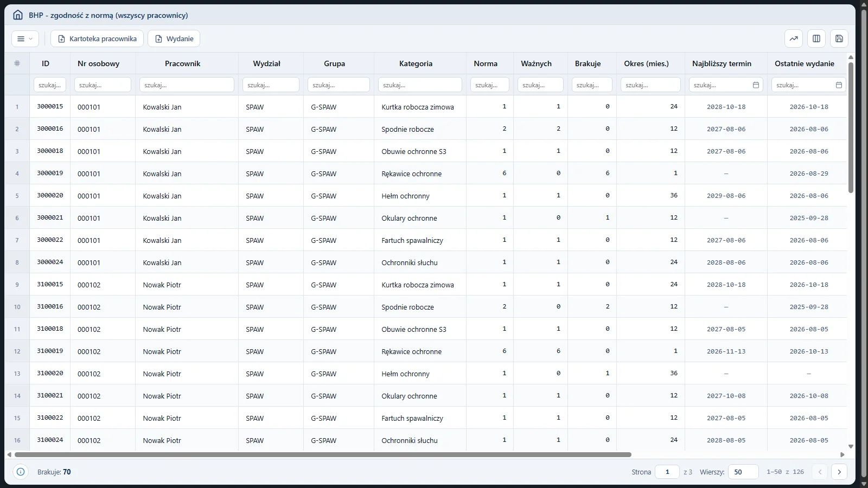868x488 pixels.
Task: Click the info icon in footer
Action: (21, 472)
